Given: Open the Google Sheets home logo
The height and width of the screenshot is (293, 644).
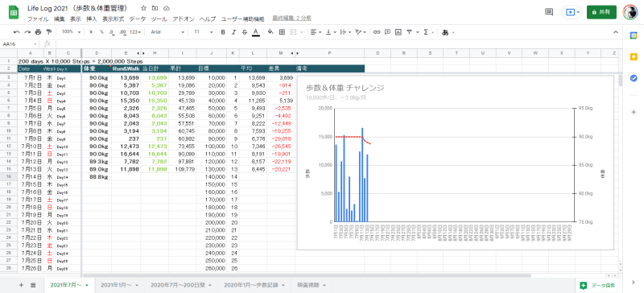Looking at the screenshot, I should point(14,13).
